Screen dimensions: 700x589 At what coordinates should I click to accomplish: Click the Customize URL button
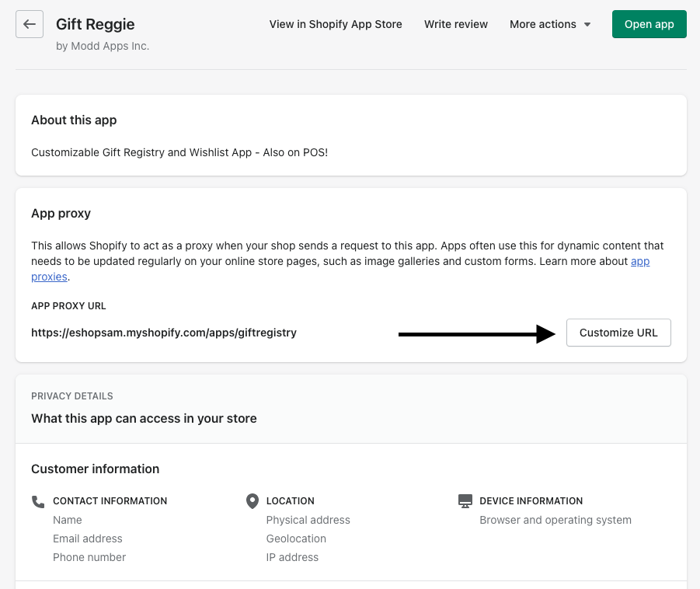pos(618,333)
